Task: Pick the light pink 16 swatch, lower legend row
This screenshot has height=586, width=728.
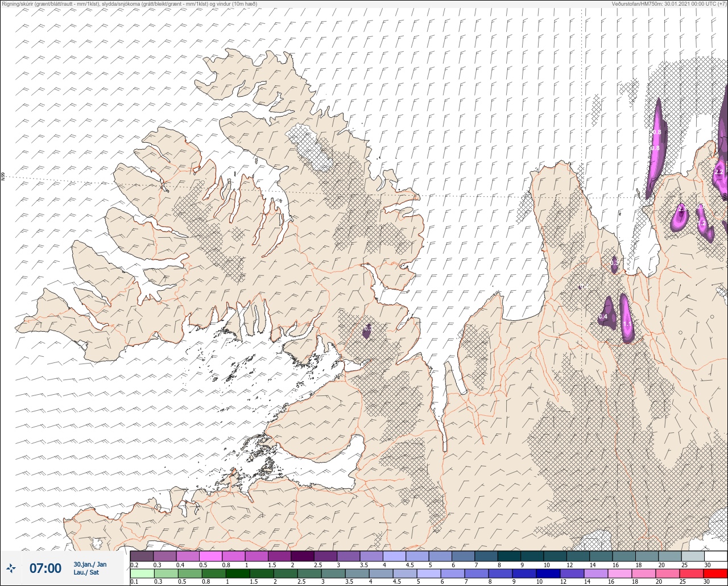Action: pyautogui.click(x=619, y=573)
